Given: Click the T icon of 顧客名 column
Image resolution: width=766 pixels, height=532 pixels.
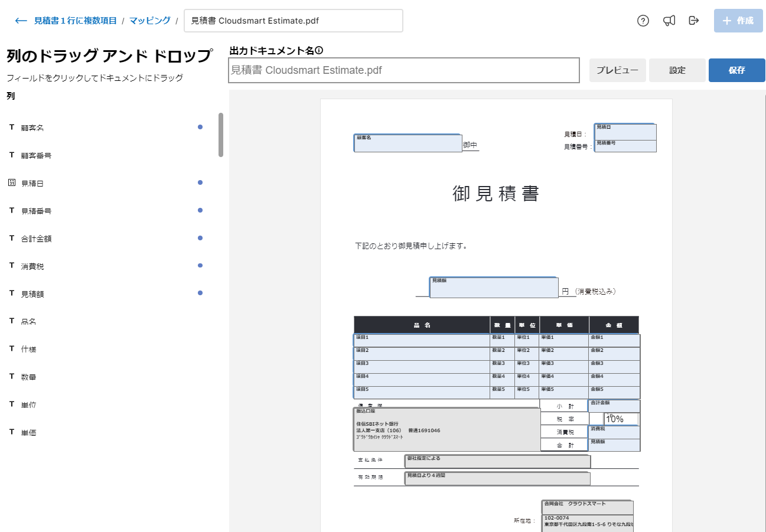Looking at the screenshot, I should [x=11, y=127].
